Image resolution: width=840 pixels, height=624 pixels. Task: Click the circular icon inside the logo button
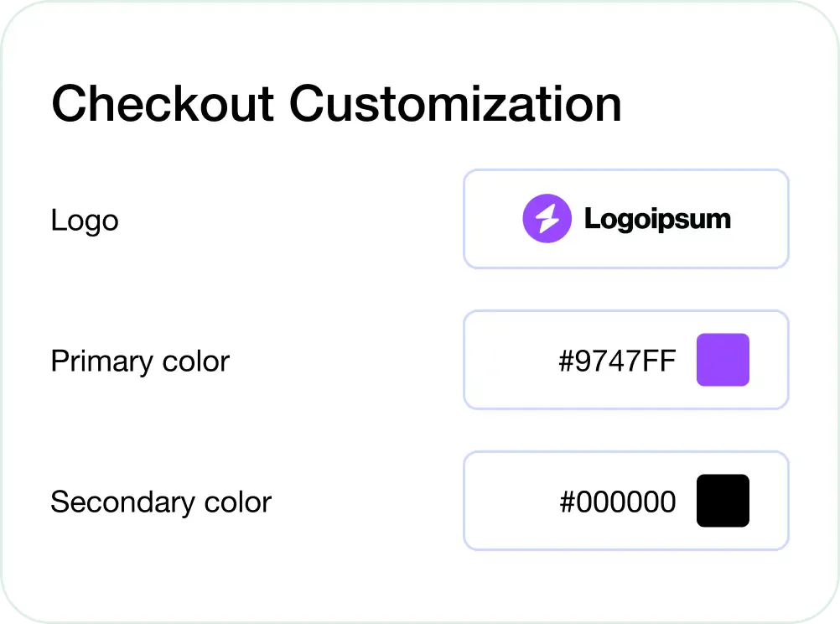pyautogui.click(x=547, y=218)
